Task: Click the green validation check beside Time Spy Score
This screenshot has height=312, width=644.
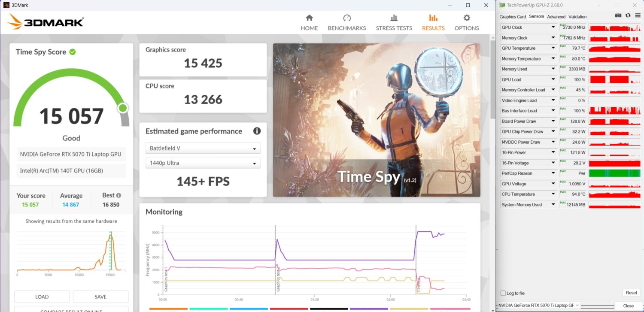Action: coord(73,52)
